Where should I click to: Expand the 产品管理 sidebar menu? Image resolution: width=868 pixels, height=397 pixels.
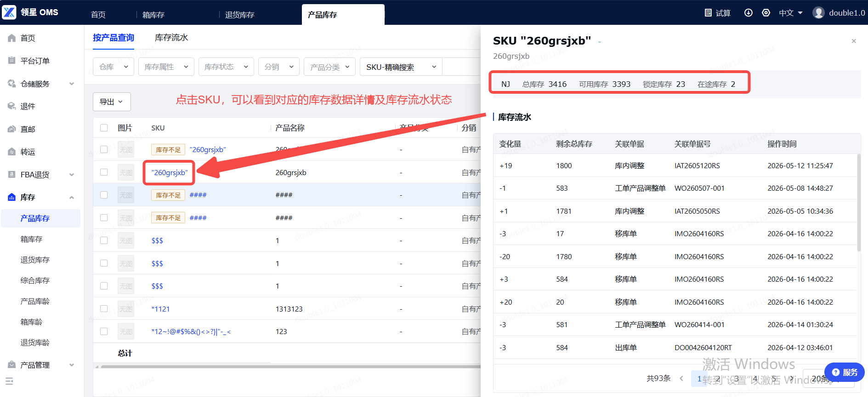tap(72, 365)
